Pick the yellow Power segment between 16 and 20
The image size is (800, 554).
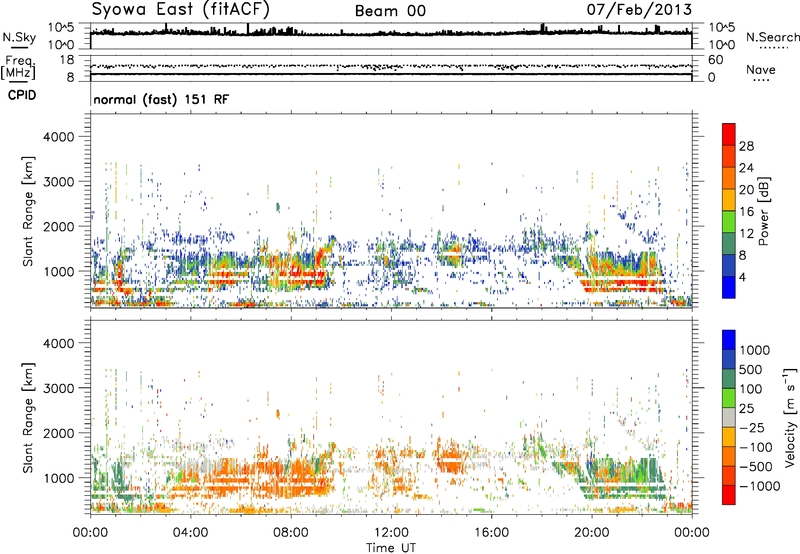click(729, 200)
